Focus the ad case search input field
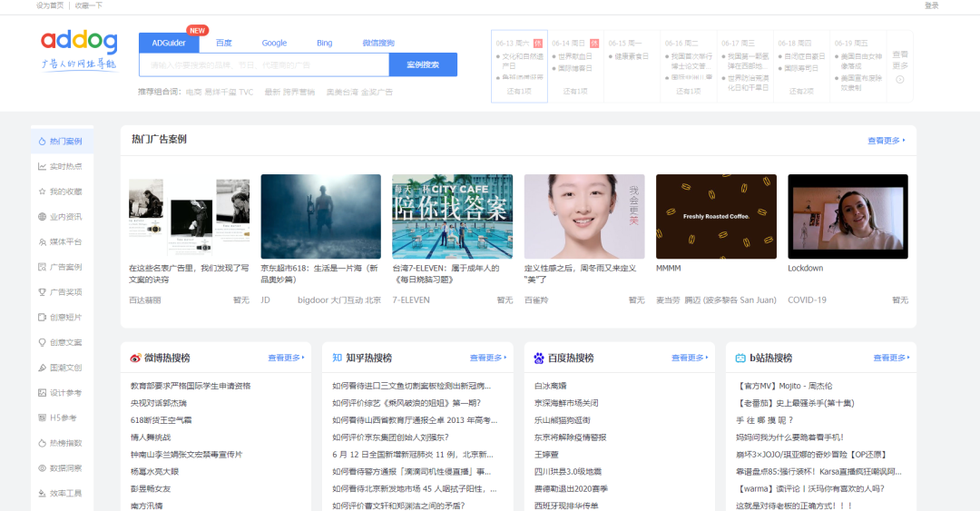Image resolution: width=980 pixels, height=511 pixels. (x=264, y=64)
